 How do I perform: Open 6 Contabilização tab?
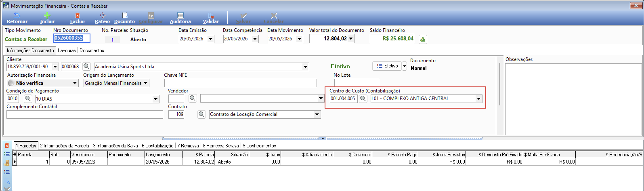pyautogui.click(x=157, y=146)
